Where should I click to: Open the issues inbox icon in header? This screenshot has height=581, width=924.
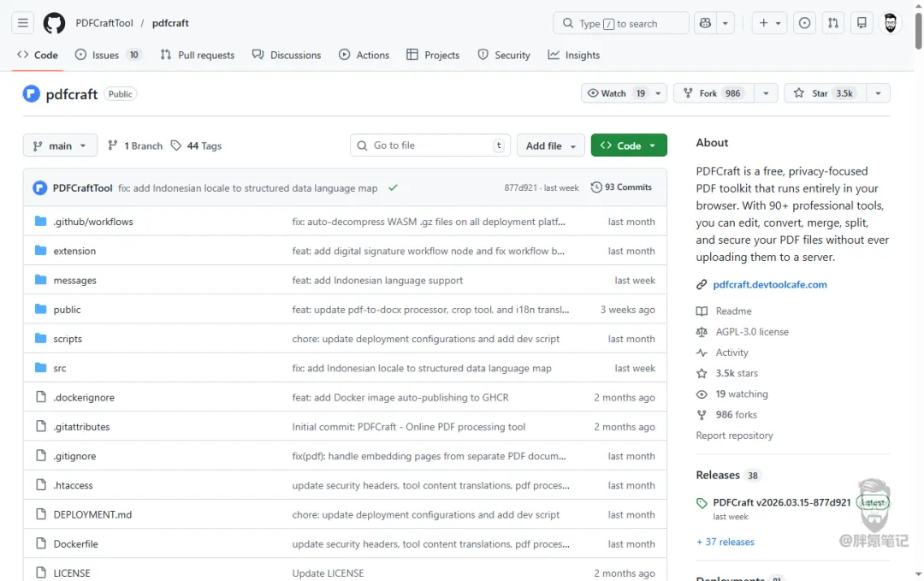(x=804, y=23)
